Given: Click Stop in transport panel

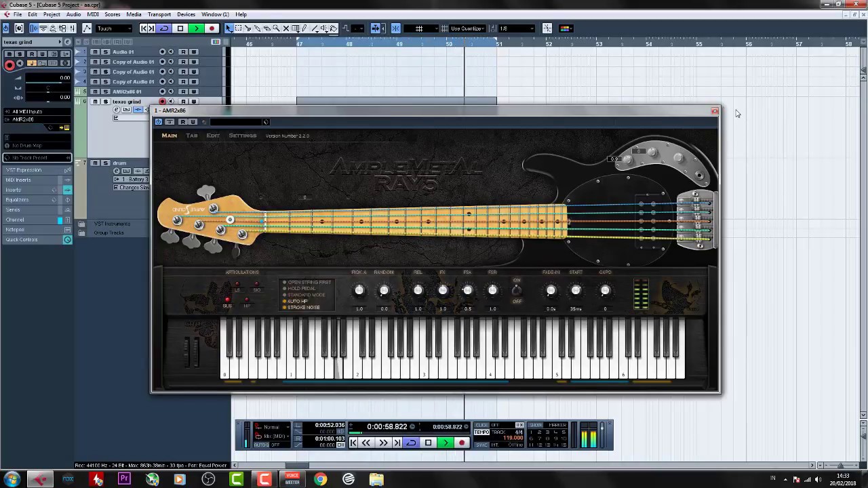Looking at the screenshot, I should pos(428,443).
